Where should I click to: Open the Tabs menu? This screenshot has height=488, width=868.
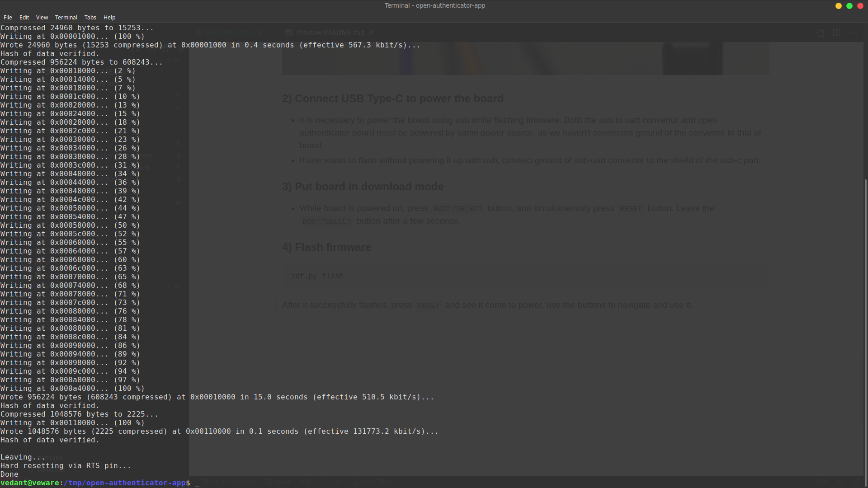90,17
